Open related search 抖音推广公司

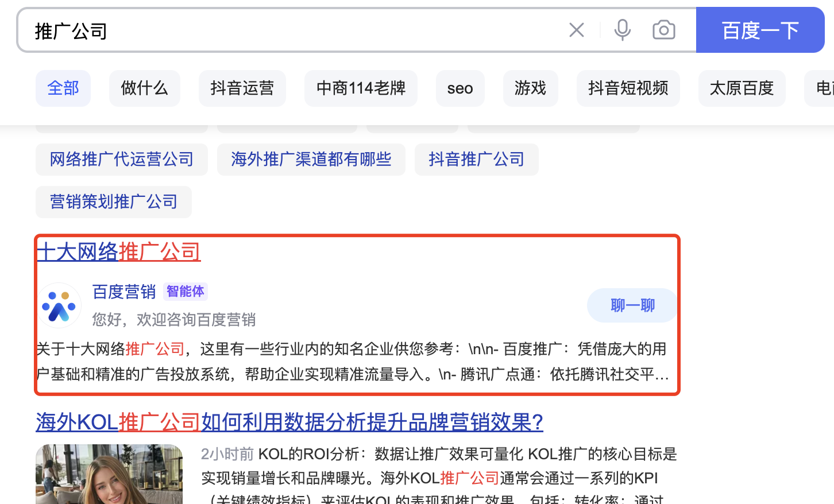click(476, 160)
